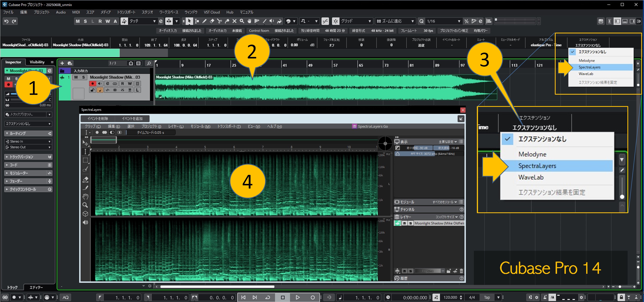Select the Range Selection tool
The image size is (644, 302).
(x=197, y=21)
